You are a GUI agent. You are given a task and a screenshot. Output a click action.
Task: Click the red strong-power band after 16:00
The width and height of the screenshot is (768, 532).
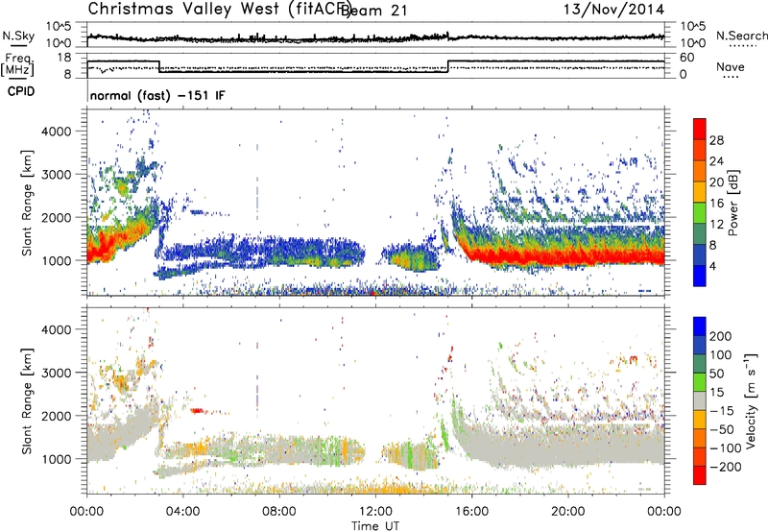click(568, 256)
